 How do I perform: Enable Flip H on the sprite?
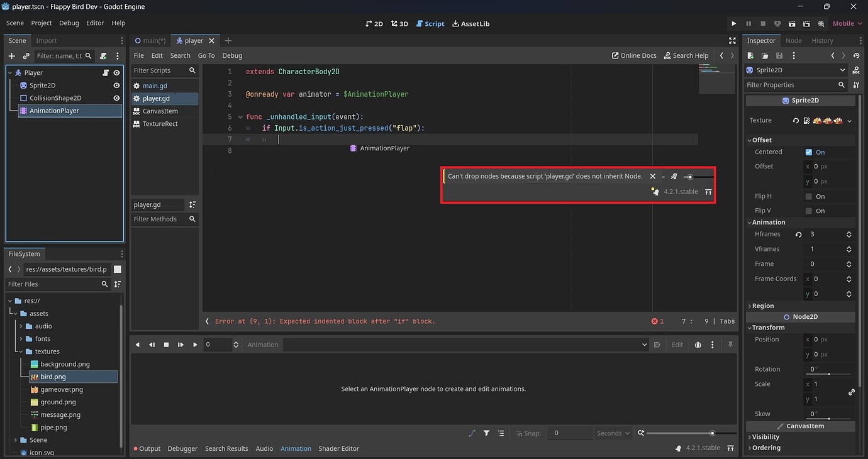tap(810, 196)
